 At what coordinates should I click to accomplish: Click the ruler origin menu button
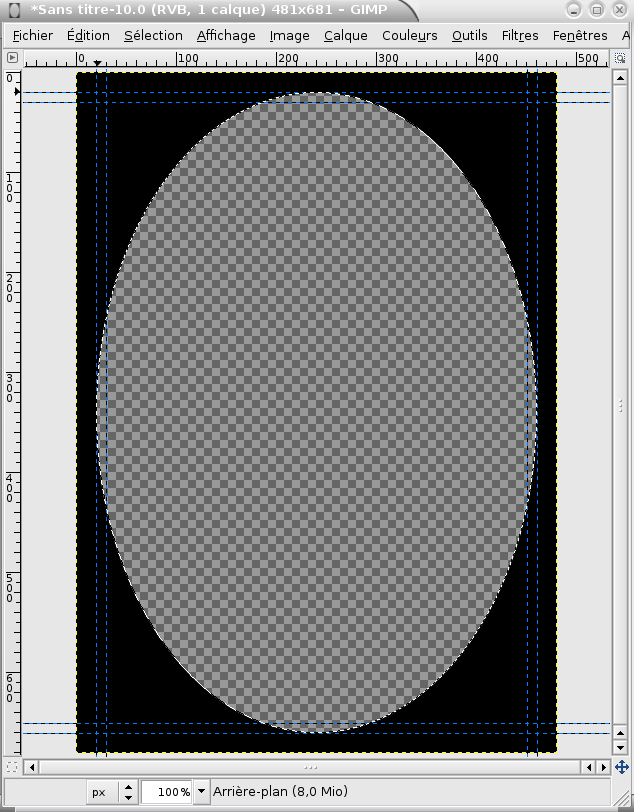(x=11, y=59)
